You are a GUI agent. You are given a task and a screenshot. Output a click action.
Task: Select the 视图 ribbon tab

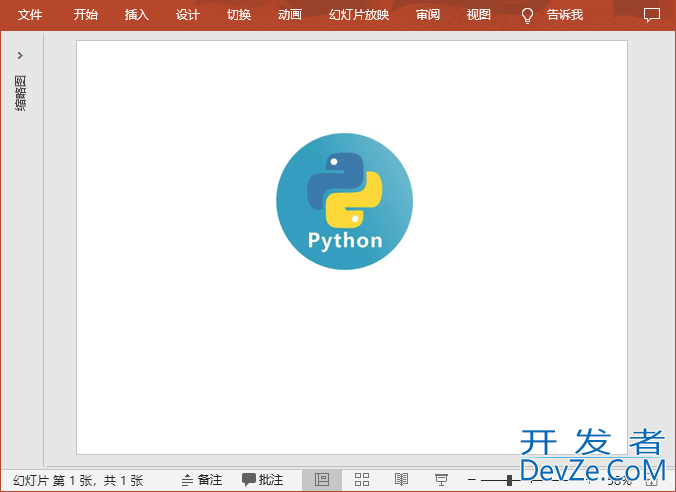(x=479, y=15)
